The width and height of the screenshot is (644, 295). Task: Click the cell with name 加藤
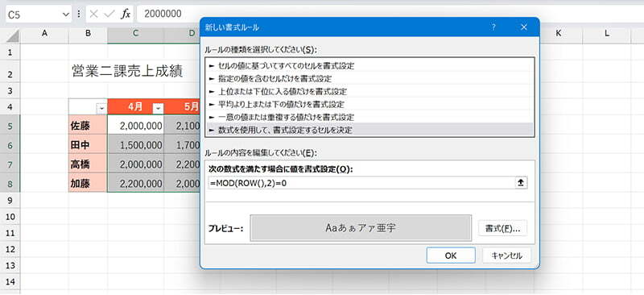tap(88, 183)
